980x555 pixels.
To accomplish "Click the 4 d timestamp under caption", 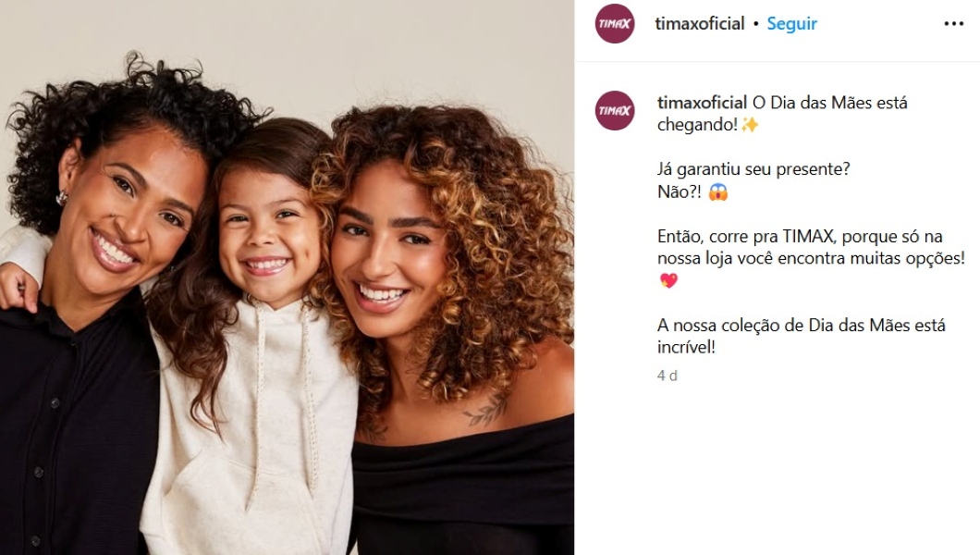I will coord(667,376).
